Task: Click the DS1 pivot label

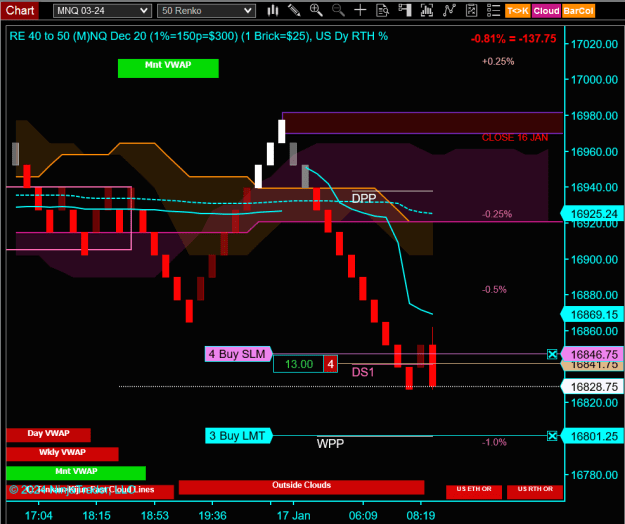Action: coord(363,372)
